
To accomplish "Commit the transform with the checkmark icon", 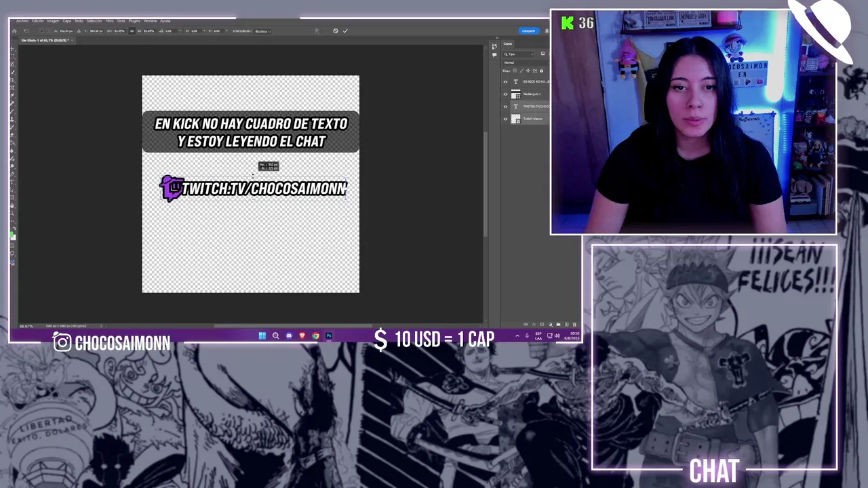I will (345, 30).
